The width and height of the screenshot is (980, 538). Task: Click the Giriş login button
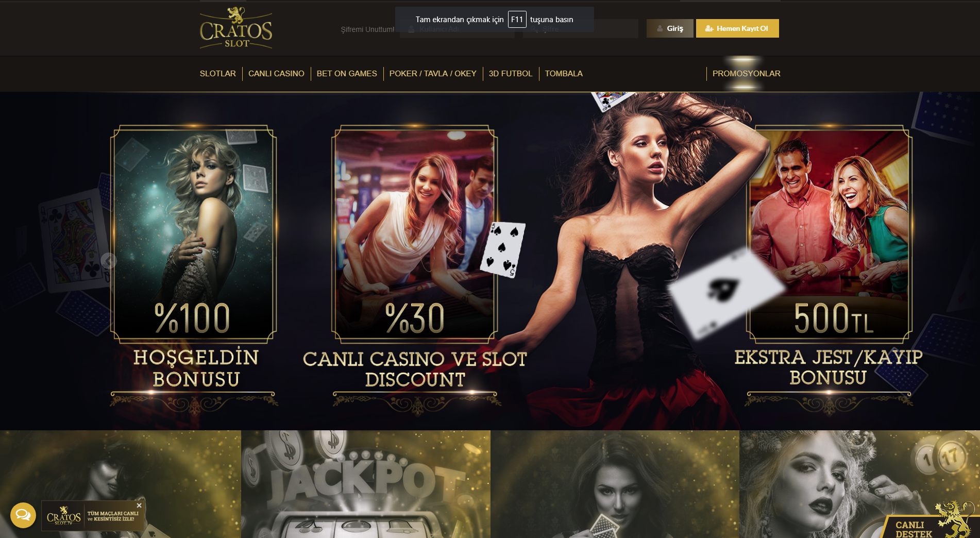[x=670, y=28]
